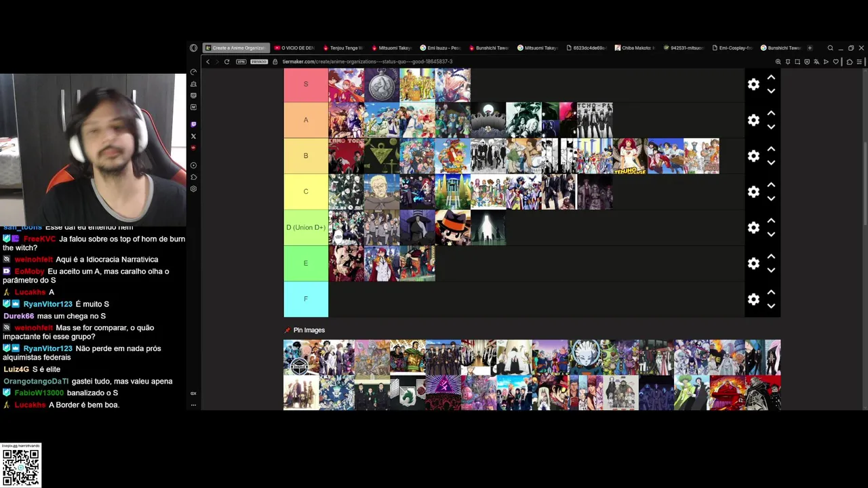868x488 pixels.
Task: Open settings gear for E tier row
Action: point(753,263)
